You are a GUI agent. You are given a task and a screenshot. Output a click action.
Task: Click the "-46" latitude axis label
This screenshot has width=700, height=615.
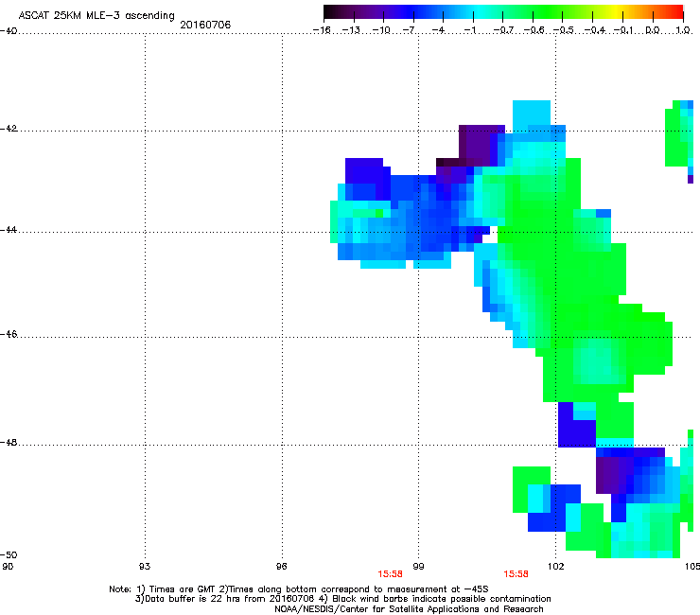[9, 334]
